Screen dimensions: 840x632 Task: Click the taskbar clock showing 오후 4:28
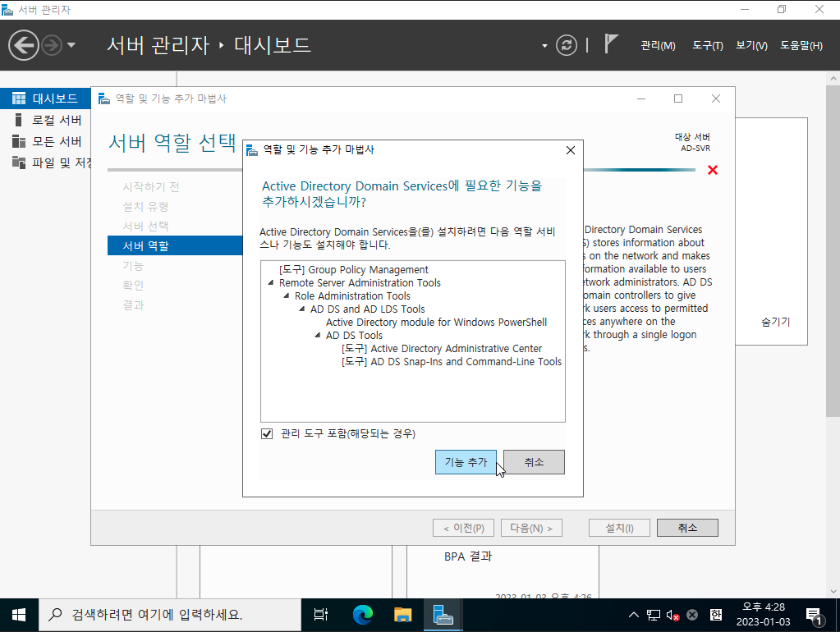click(763, 615)
